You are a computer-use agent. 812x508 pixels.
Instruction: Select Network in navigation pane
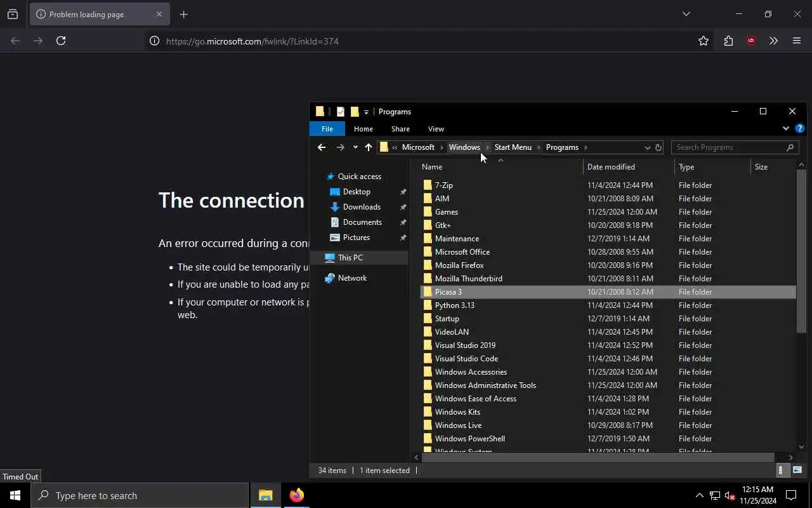pyautogui.click(x=352, y=278)
